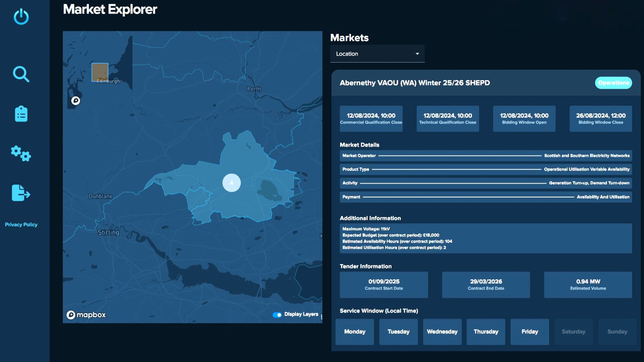Open the Location dropdown
The width and height of the screenshot is (644, 362).
(377, 54)
